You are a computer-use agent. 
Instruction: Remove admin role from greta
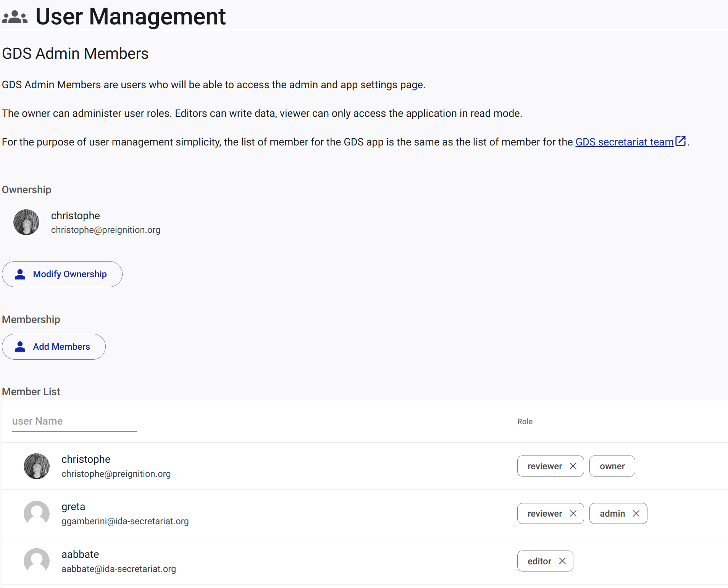(x=636, y=514)
